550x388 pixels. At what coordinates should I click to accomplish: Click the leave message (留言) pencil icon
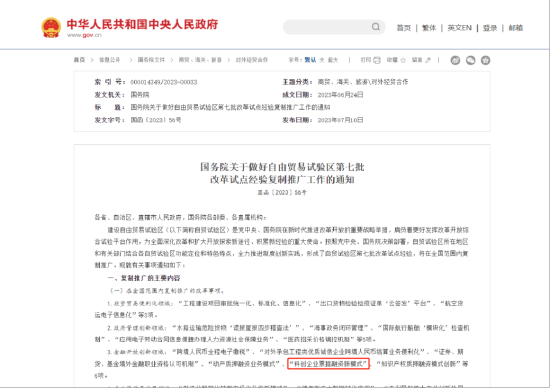[x=428, y=60]
